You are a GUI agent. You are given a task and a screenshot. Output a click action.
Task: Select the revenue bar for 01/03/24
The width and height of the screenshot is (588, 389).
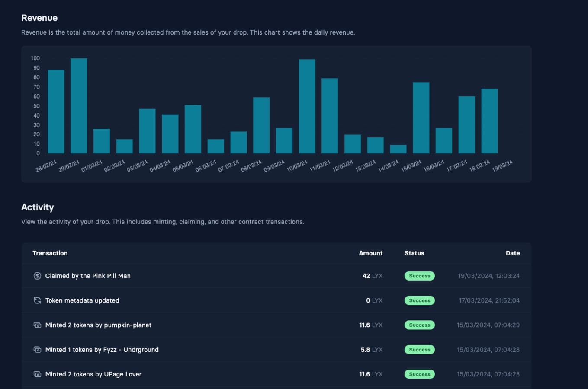102,141
